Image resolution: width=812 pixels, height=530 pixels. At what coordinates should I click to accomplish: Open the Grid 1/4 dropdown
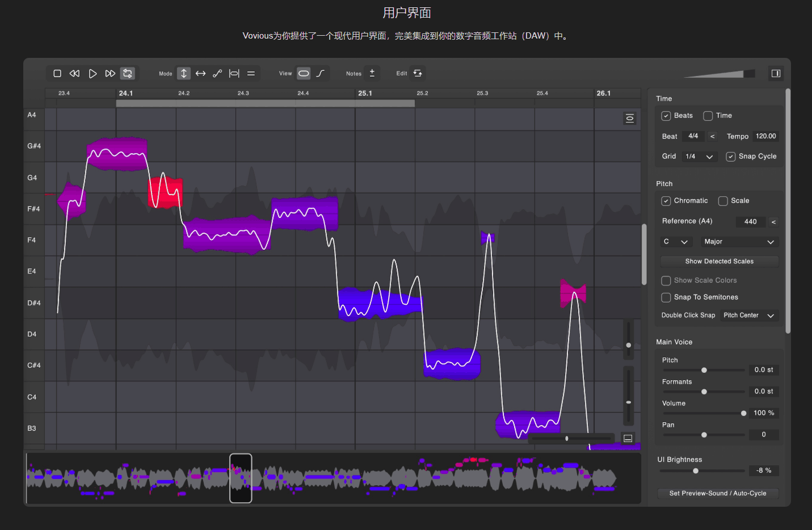[x=699, y=156]
